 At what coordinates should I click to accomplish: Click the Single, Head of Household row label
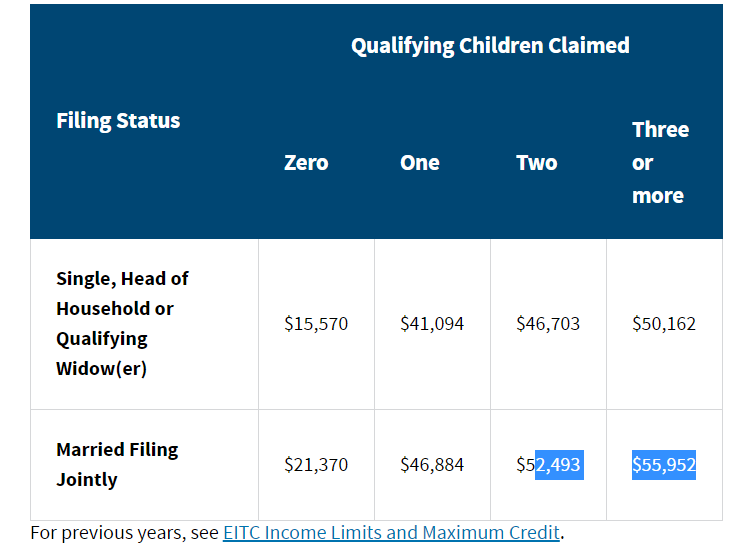122,323
